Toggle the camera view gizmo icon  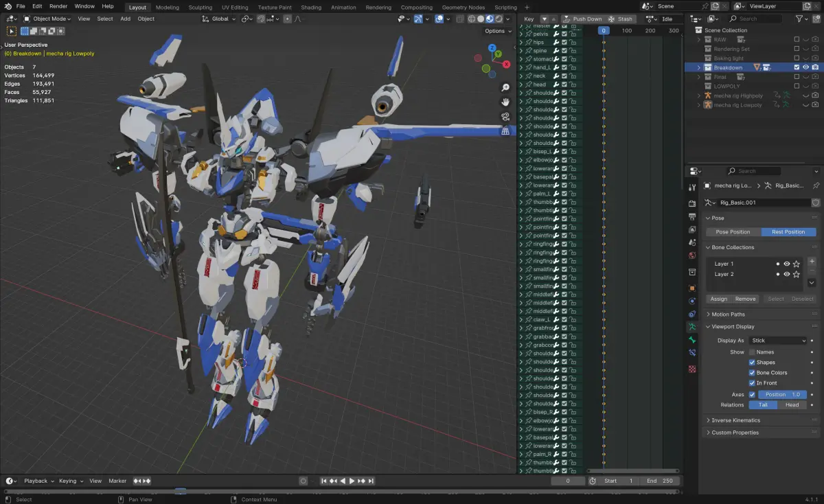point(505,117)
